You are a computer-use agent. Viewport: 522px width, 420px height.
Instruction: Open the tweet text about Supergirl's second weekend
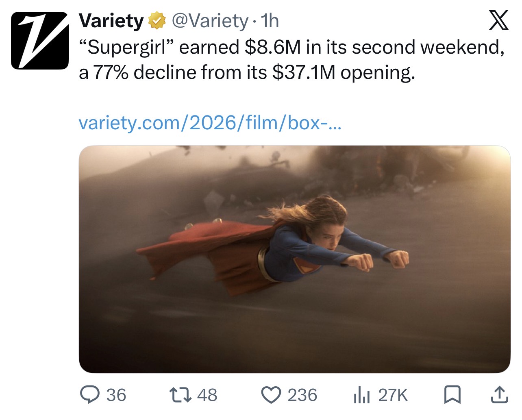[x=292, y=60]
